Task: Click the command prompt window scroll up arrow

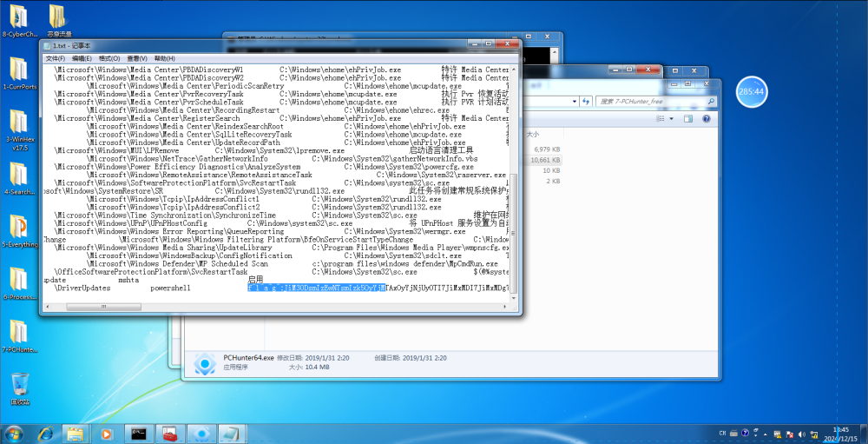Action: point(556,51)
